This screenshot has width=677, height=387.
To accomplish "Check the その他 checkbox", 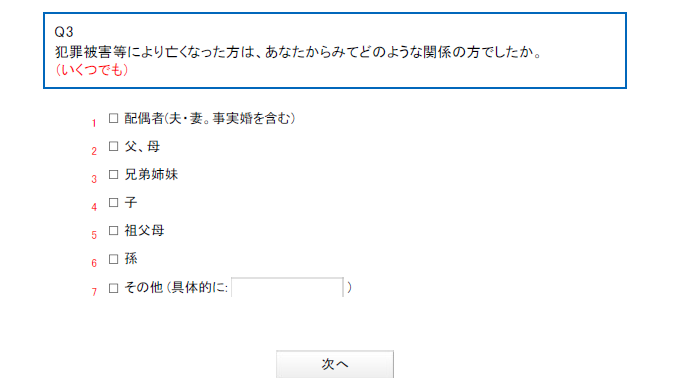I will tap(114, 288).
